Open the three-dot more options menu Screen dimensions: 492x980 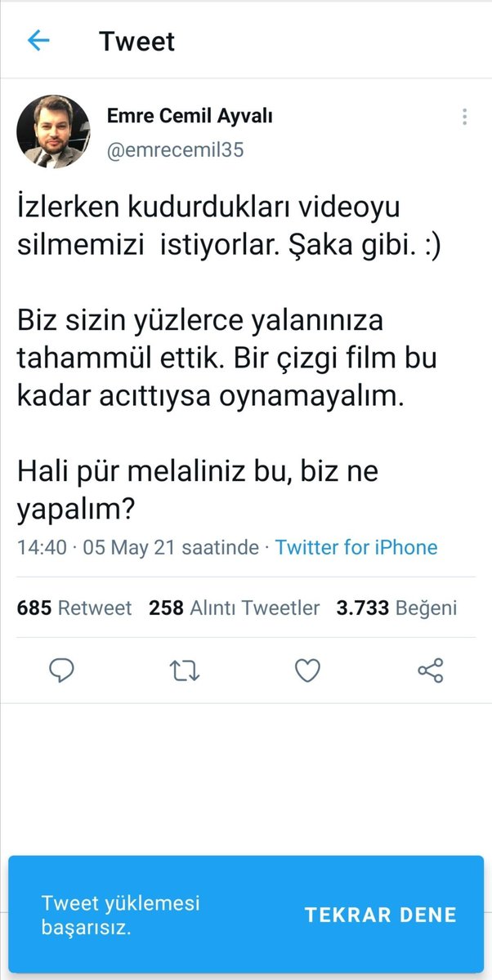pyautogui.click(x=464, y=117)
